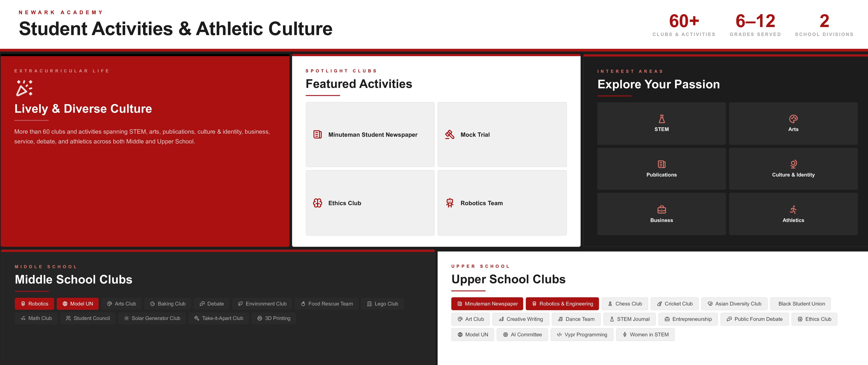Click the code brackets icon in Vypr Programming chip
Image resolution: width=868 pixels, height=365 pixels.
[559, 335]
